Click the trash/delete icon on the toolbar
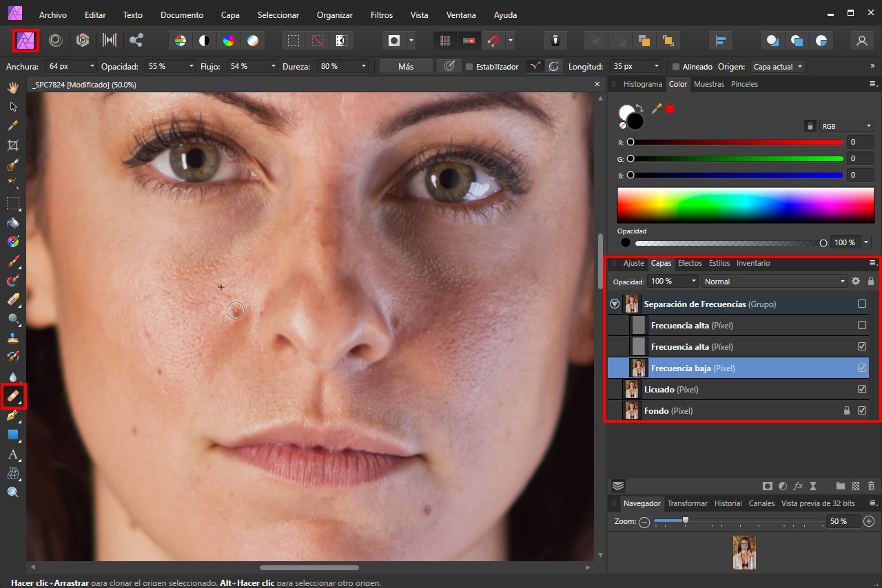 pyautogui.click(x=555, y=41)
